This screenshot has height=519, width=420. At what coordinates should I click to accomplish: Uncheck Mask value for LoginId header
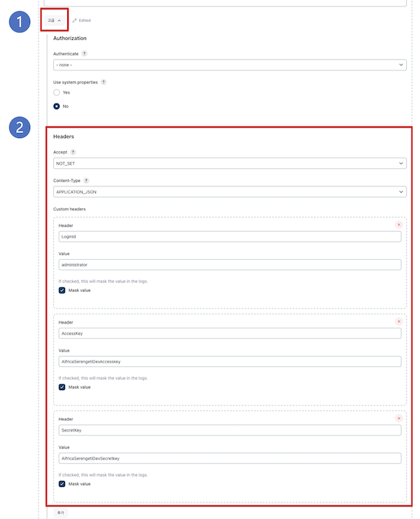click(x=62, y=290)
